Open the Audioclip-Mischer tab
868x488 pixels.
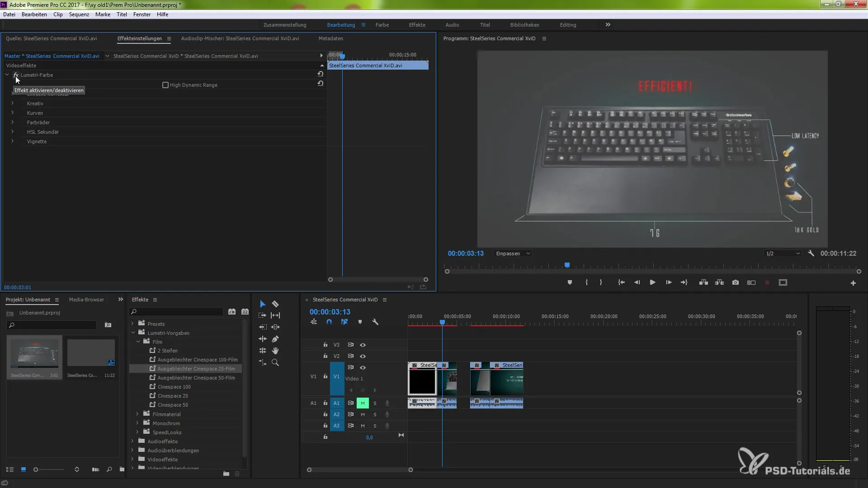[x=240, y=38]
